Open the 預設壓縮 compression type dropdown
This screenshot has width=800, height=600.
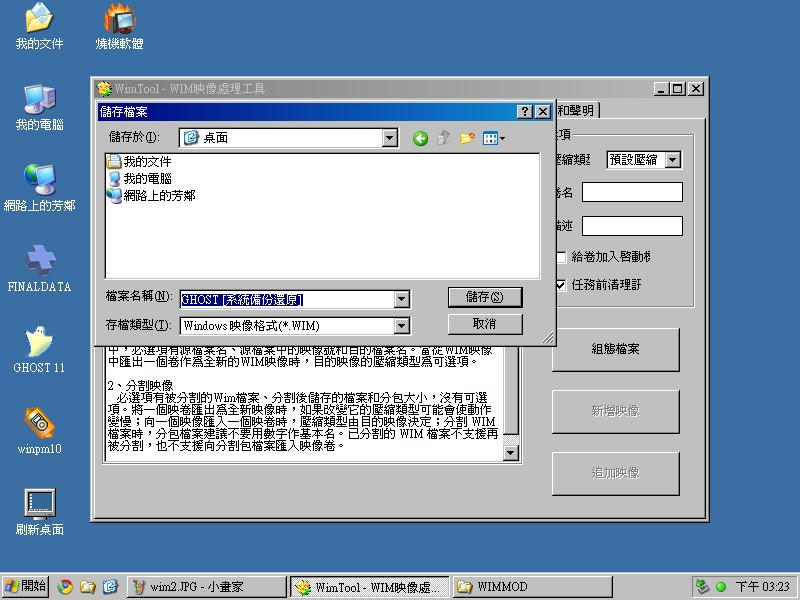pyautogui.click(x=672, y=160)
